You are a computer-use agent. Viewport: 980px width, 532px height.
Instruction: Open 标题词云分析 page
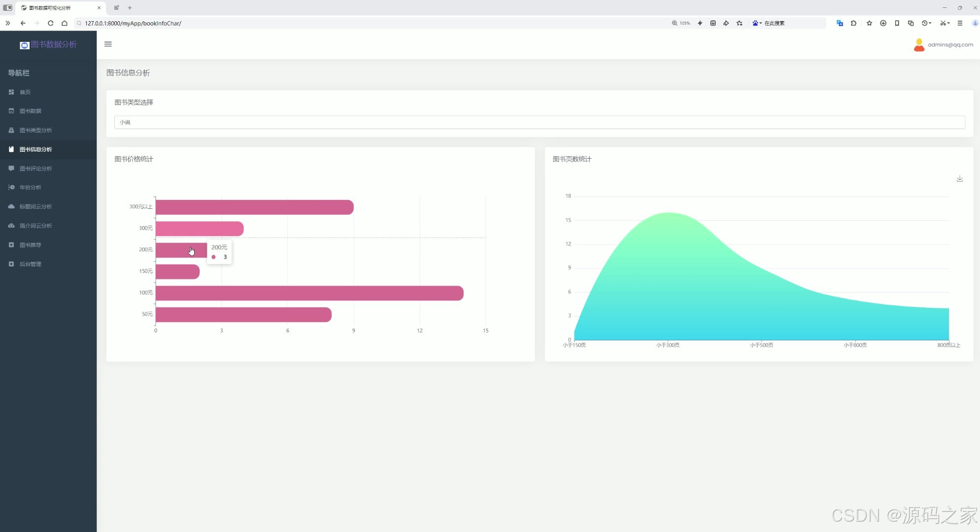click(x=35, y=206)
